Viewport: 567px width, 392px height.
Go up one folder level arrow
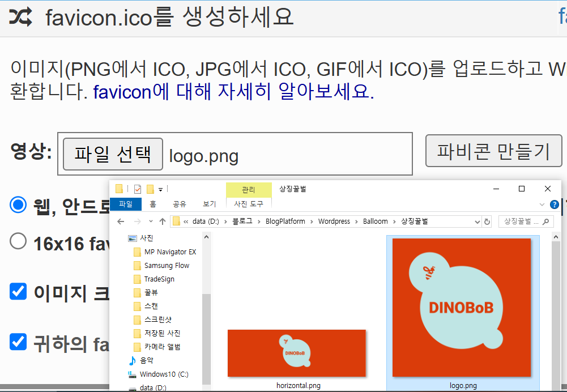point(163,221)
